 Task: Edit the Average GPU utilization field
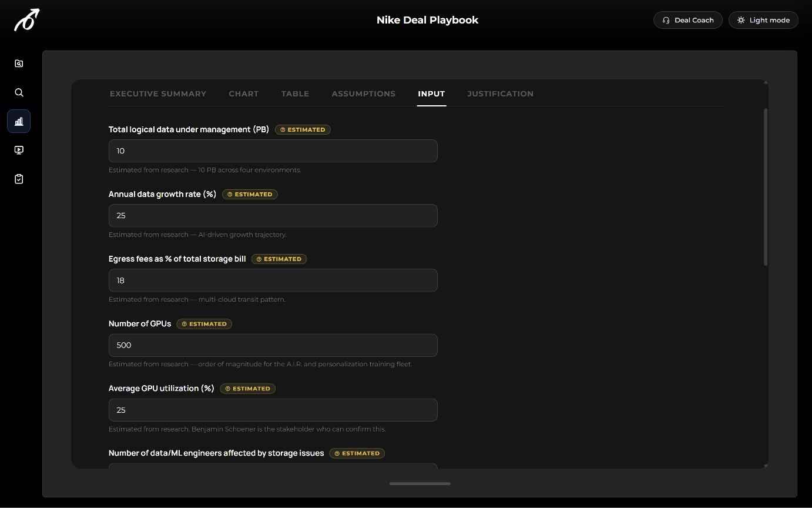pos(273,410)
